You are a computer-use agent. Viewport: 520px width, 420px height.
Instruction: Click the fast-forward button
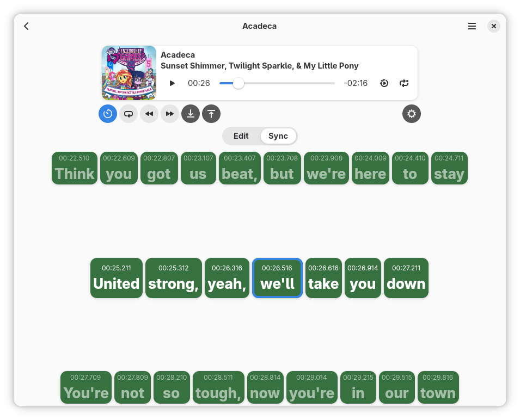(170, 114)
